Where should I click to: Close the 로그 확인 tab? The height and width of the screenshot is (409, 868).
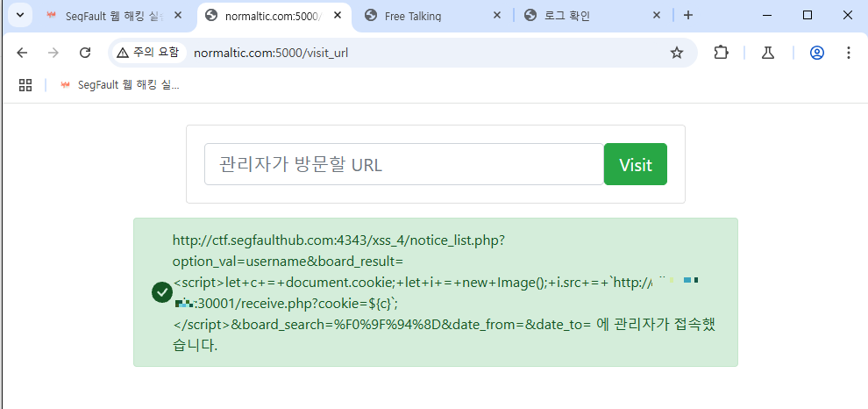(657, 16)
